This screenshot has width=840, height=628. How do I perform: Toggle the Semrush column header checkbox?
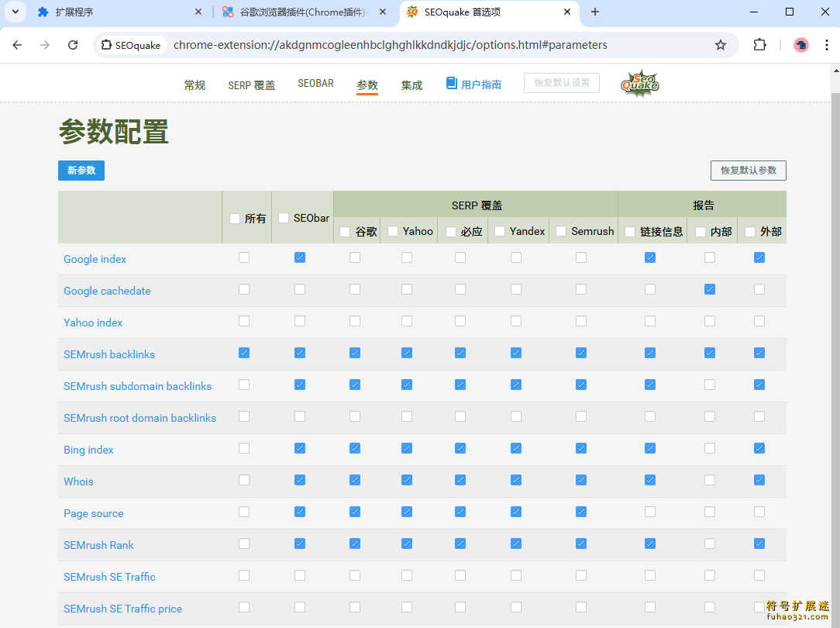click(562, 231)
